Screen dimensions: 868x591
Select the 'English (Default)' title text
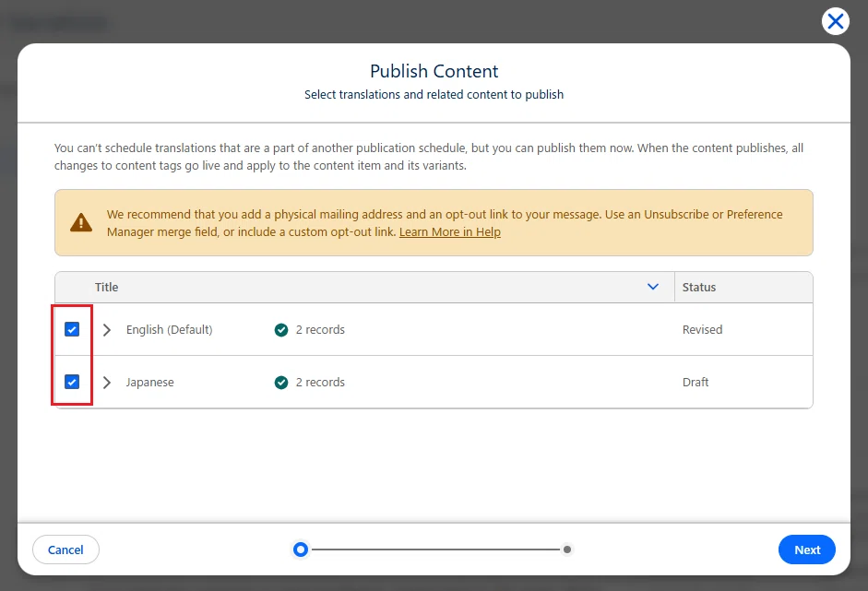click(170, 330)
